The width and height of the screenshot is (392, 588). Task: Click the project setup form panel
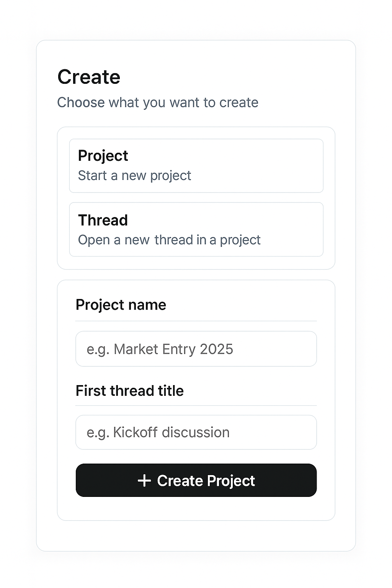tap(196, 509)
